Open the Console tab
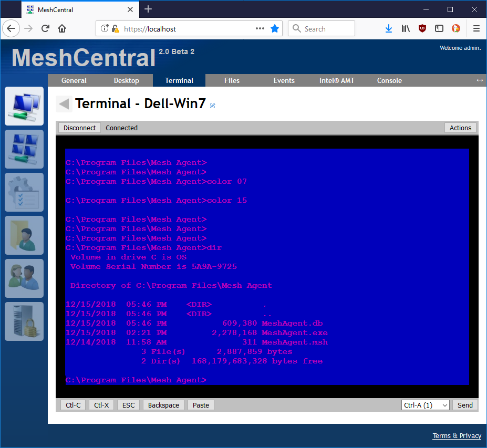The height and width of the screenshot is (448, 487). pos(389,80)
